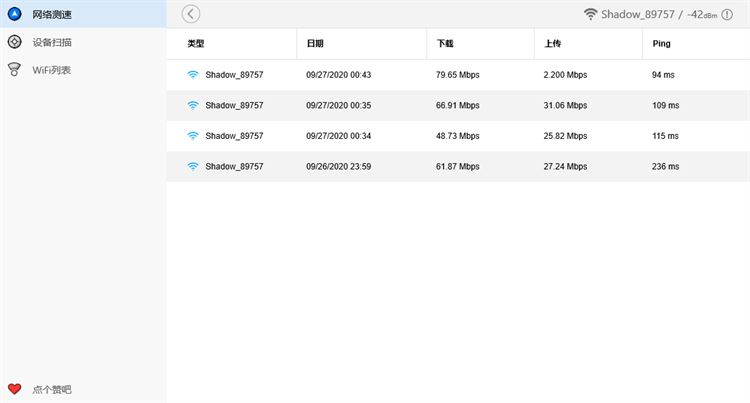This screenshot has height=403, width=750.
Task: Click WiFi icon in 00:43 test row
Action: click(x=193, y=75)
